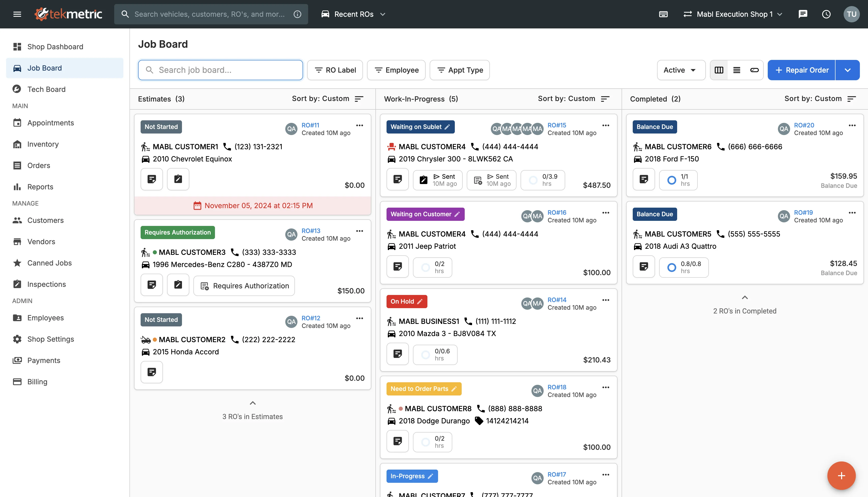The image size is (868, 497).
Task: Open the Active status dropdown
Action: pos(681,70)
